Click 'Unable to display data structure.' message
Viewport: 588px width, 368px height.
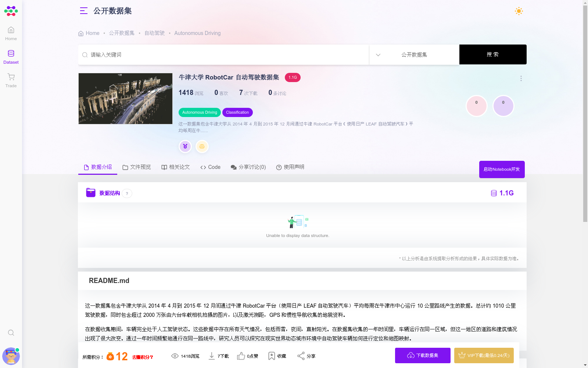click(x=298, y=236)
